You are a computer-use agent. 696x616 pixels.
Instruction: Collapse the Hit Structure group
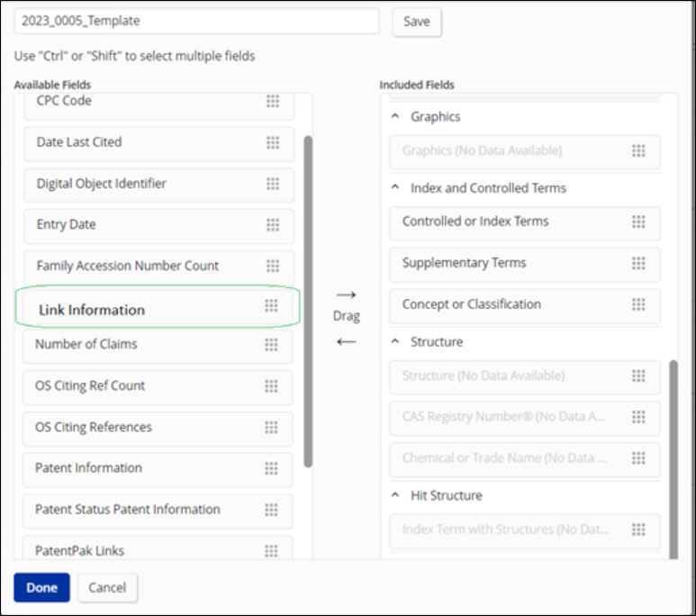pos(394,495)
